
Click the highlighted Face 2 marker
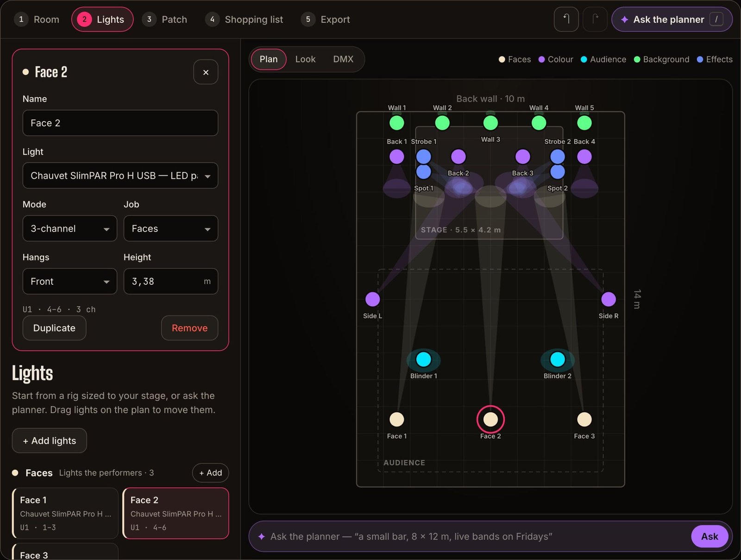(490, 419)
